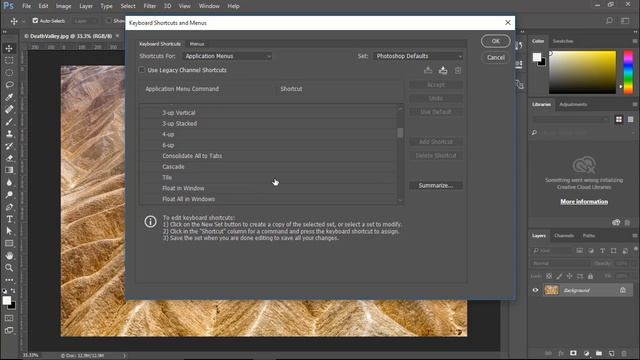
Task: Select the Eyedropper tool
Action: (x=9, y=97)
